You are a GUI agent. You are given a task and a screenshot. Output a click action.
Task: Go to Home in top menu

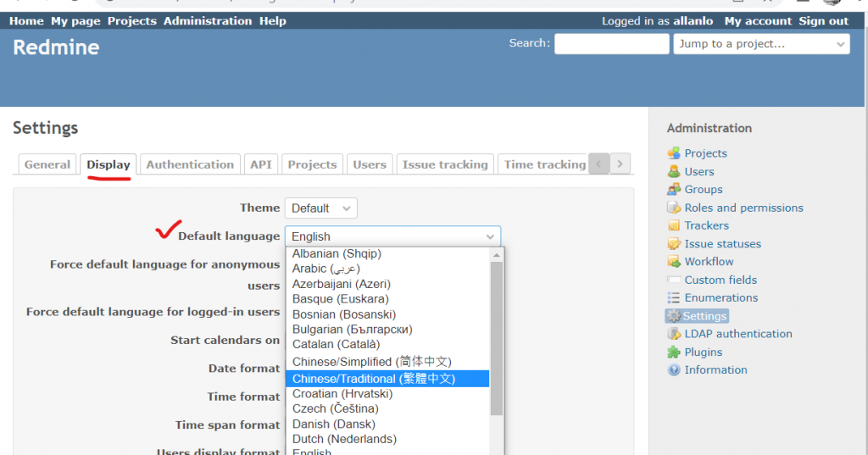(x=26, y=21)
